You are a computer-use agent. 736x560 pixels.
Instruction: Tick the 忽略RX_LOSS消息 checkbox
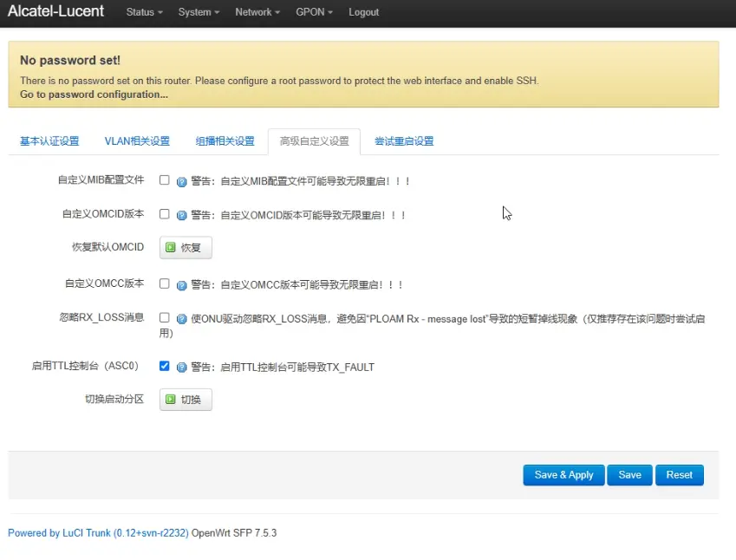click(x=165, y=318)
